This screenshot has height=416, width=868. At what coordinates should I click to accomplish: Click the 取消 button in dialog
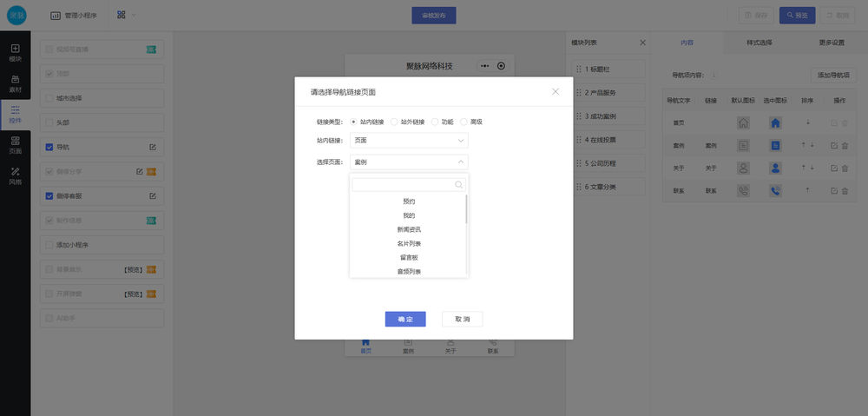point(463,319)
